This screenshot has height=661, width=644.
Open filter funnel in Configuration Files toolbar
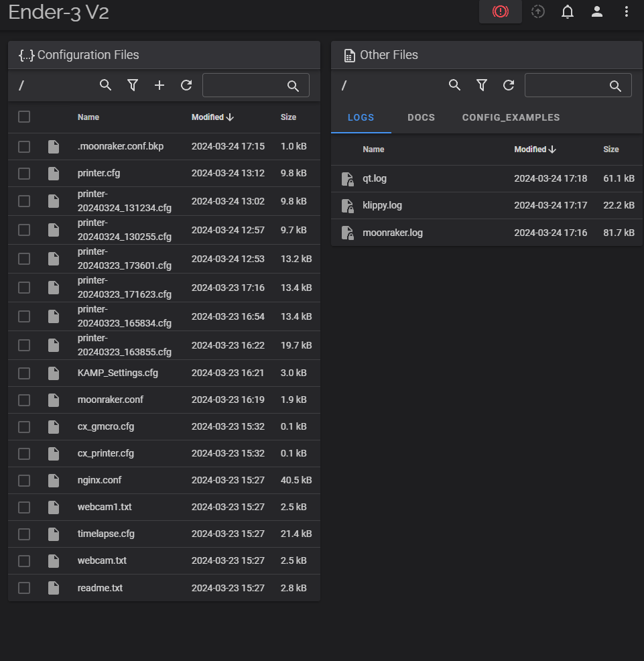click(x=132, y=85)
